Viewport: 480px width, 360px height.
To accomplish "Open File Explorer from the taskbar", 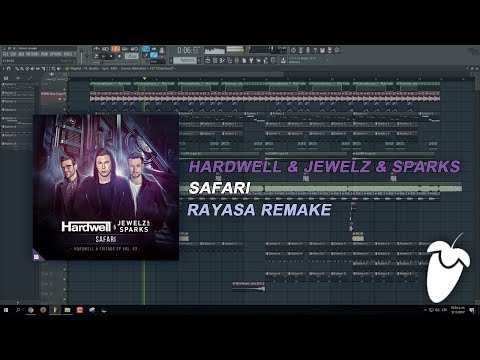I will coord(67,310).
